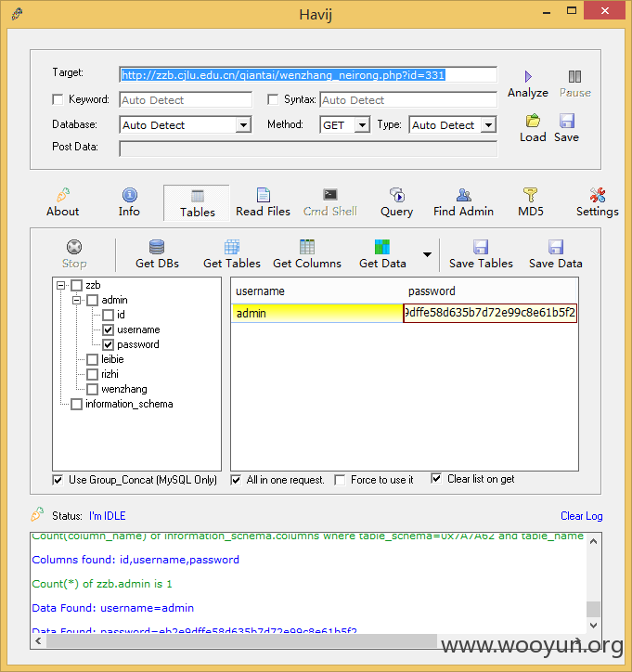Viewport: 632px width, 672px height.
Task: Check the wenzhang table checkbox
Action: pyautogui.click(x=93, y=389)
